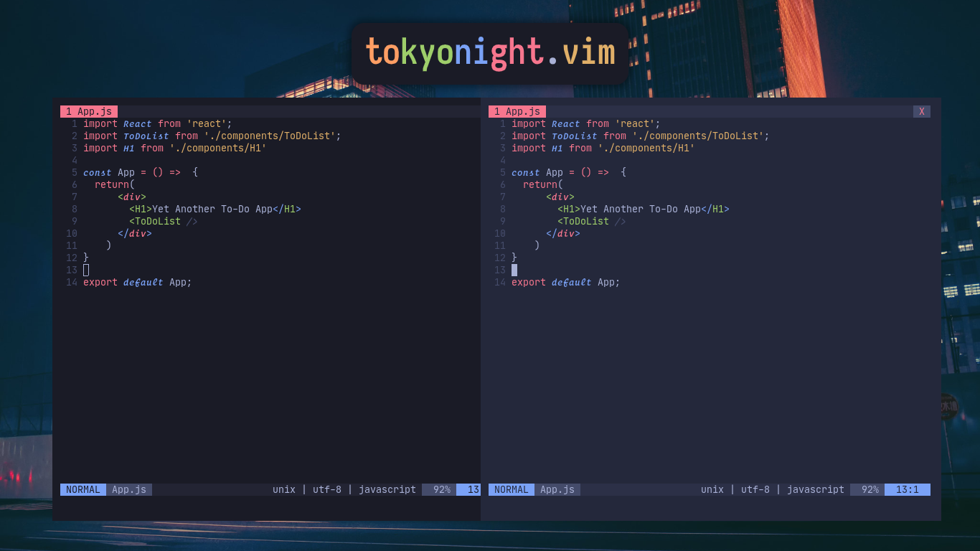Click NORMAL mode indicator in left pane

coord(83,489)
